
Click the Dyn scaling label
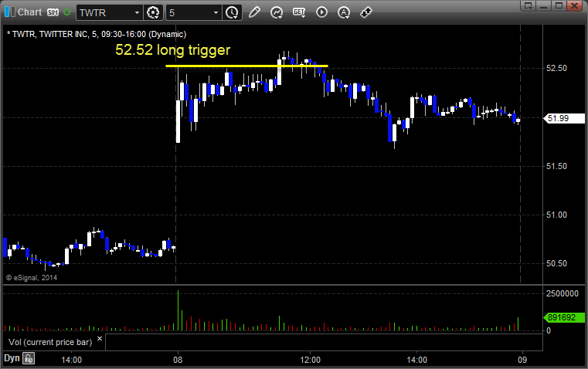click(12, 358)
